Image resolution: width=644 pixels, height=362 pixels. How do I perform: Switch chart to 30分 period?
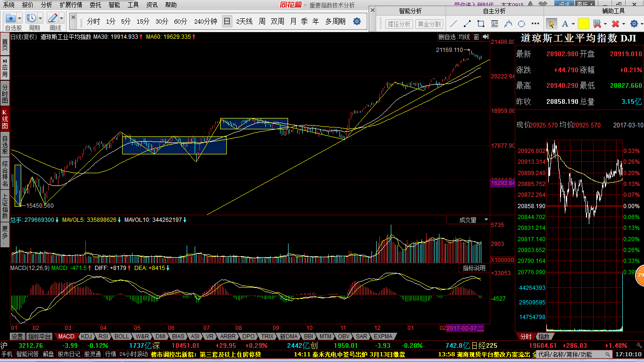[x=162, y=21]
